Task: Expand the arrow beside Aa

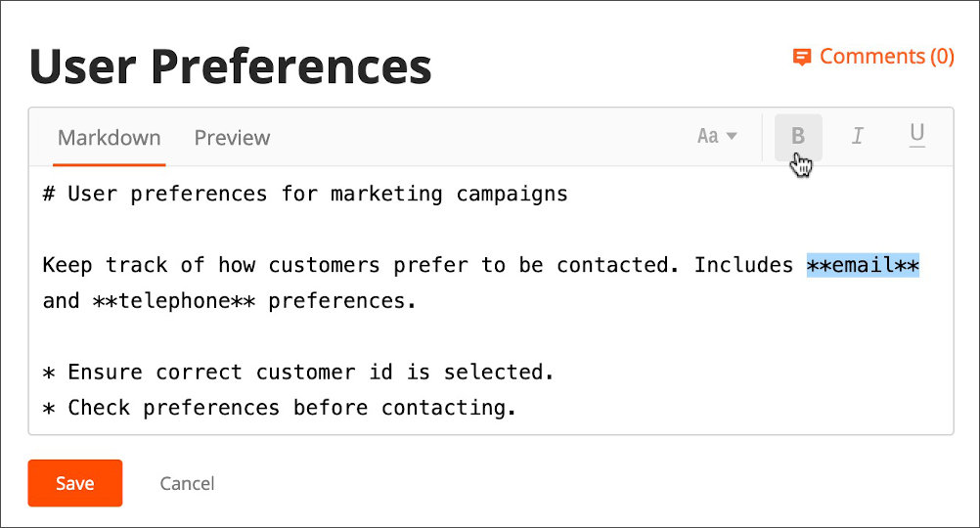Action: point(732,136)
